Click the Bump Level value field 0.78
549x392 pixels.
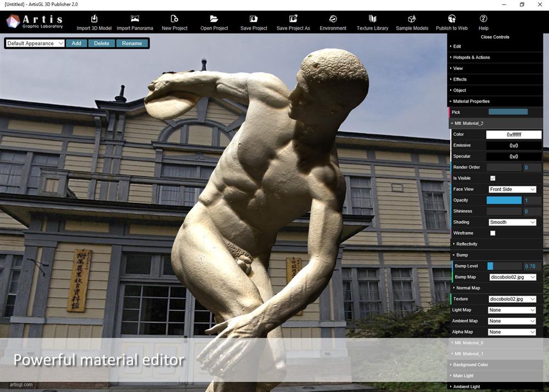tap(532, 266)
